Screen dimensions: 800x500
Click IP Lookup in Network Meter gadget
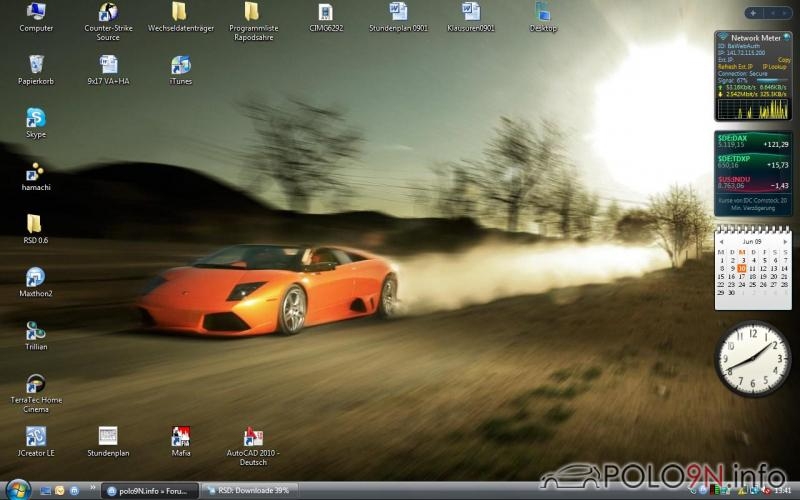(x=777, y=66)
